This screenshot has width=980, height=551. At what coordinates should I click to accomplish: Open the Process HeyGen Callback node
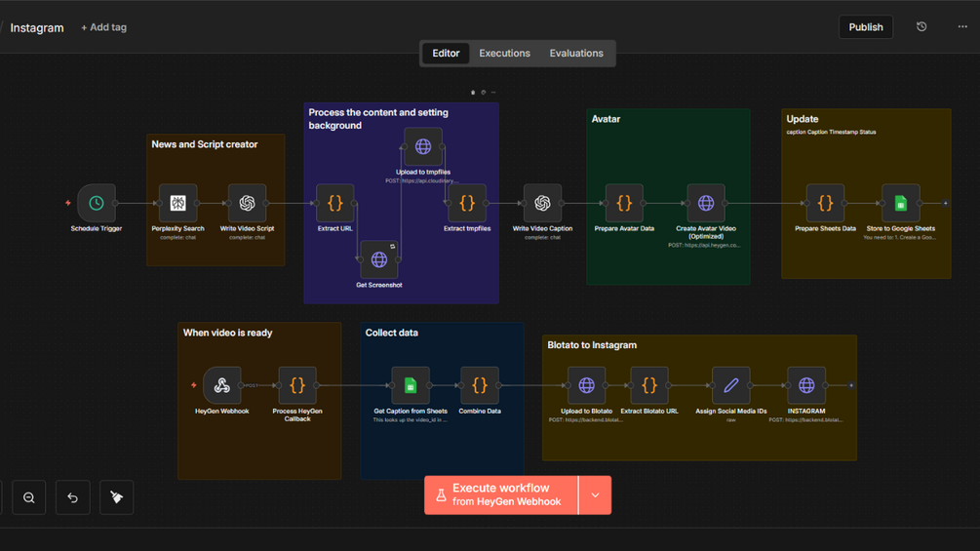pos(297,385)
